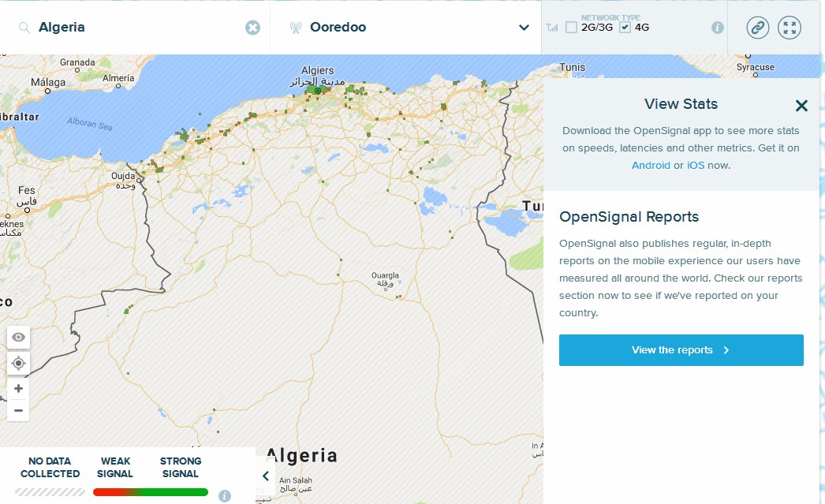The width and height of the screenshot is (825, 504).
Task: Click the copy link icon
Action: pyautogui.click(x=757, y=28)
